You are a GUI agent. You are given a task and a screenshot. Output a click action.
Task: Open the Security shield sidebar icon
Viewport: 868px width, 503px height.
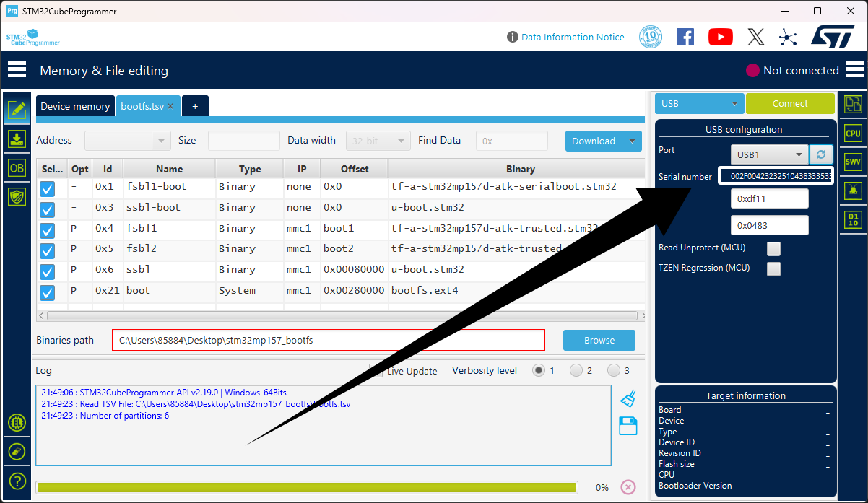tap(17, 196)
